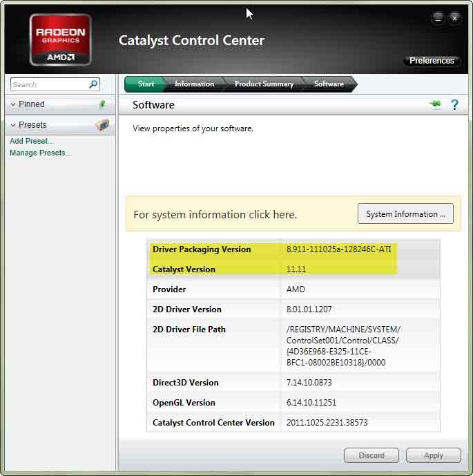Click the Catalyst Control Center Version value
473x476 pixels.
tap(327, 423)
